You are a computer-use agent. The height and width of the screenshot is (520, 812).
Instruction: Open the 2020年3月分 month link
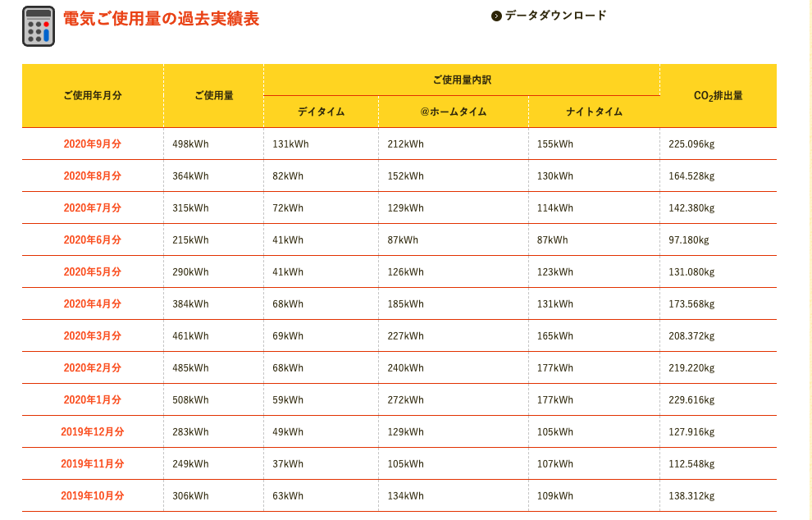(92, 336)
